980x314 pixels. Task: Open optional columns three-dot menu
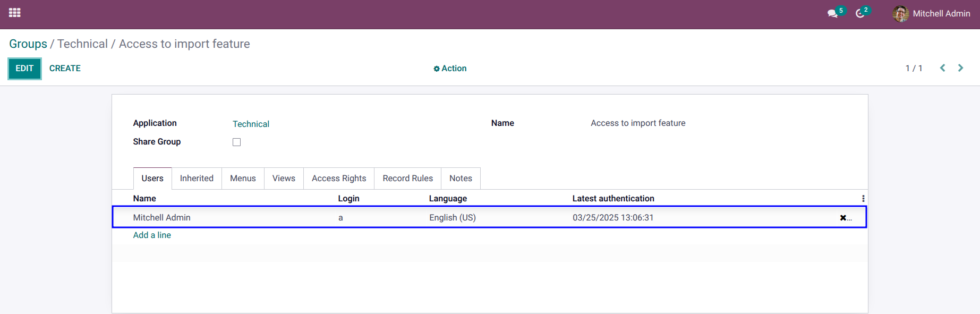click(863, 198)
